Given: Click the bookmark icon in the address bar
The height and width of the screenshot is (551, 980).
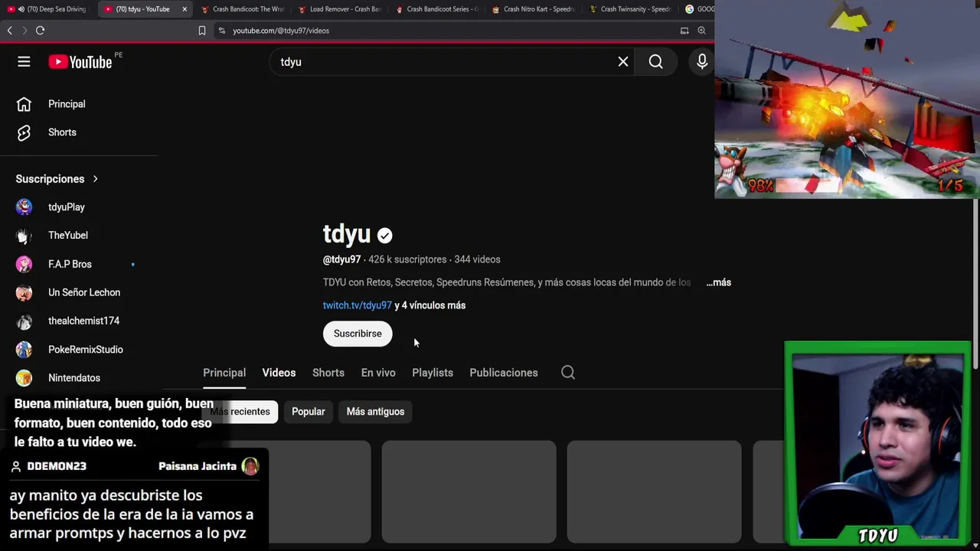Looking at the screenshot, I should pyautogui.click(x=202, y=31).
